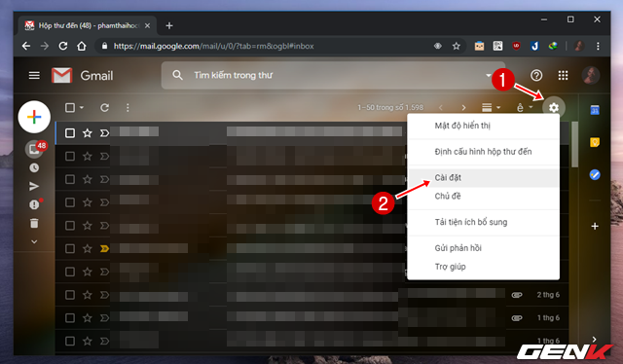Show search options dropdown arrow
The height and width of the screenshot is (364, 623).
coord(488,76)
